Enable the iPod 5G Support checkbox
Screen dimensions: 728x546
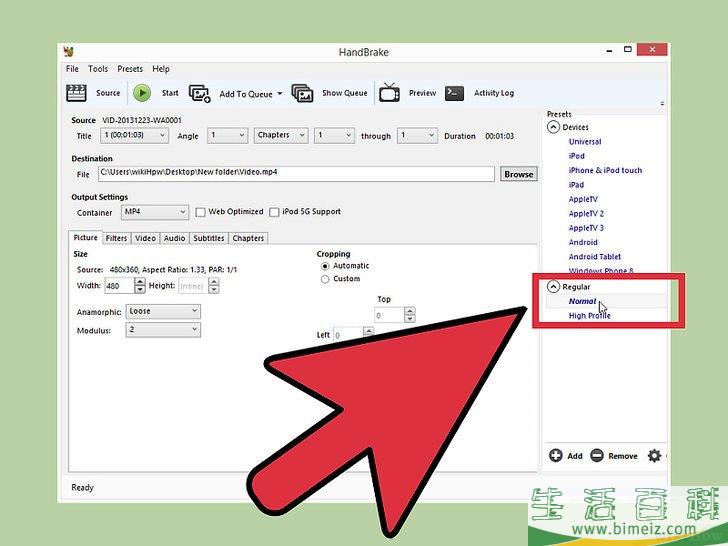point(274,212)
